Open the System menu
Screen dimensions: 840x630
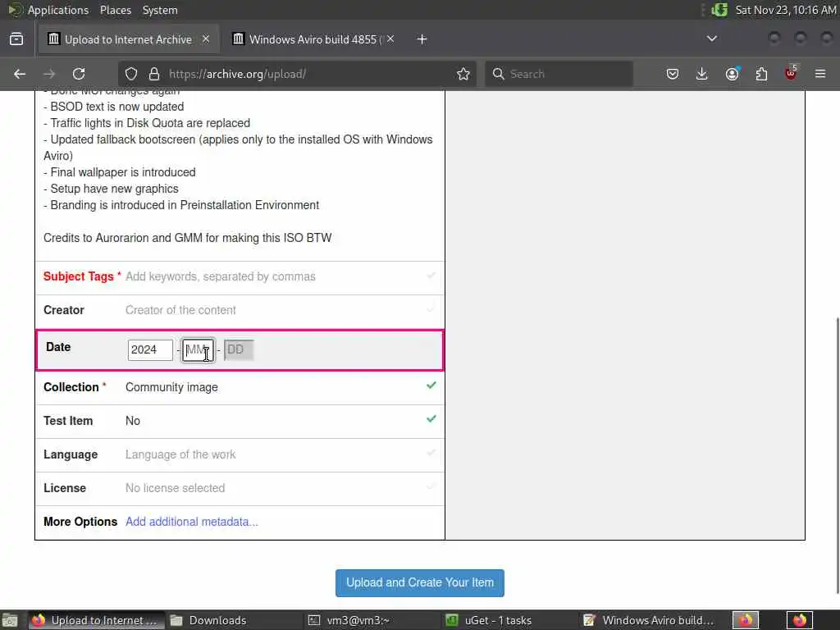coord(160,10)
